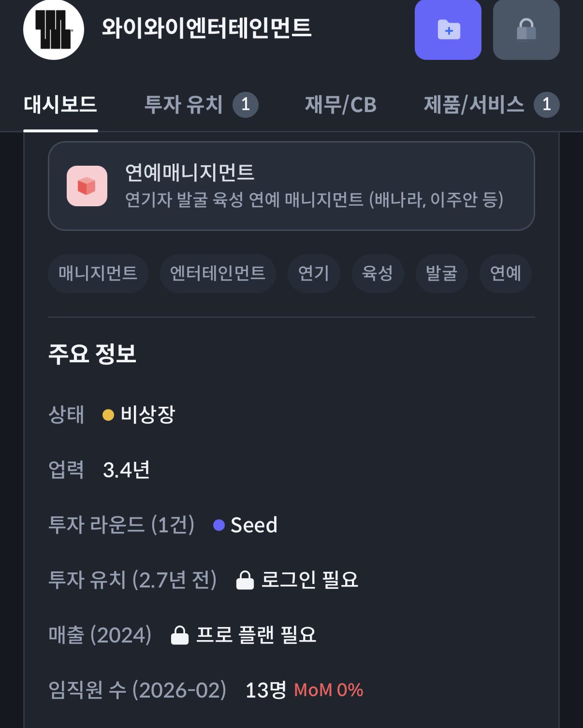The image size is (583, 728).
Task: Click the 육성 tag
Action: click(x=378, y=273)
